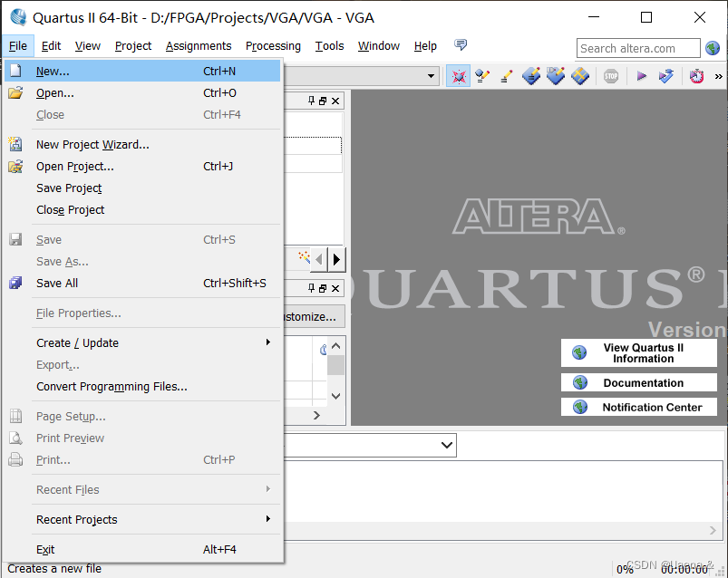
Task: Select New... from the File menu
Action: click(142, 71)
